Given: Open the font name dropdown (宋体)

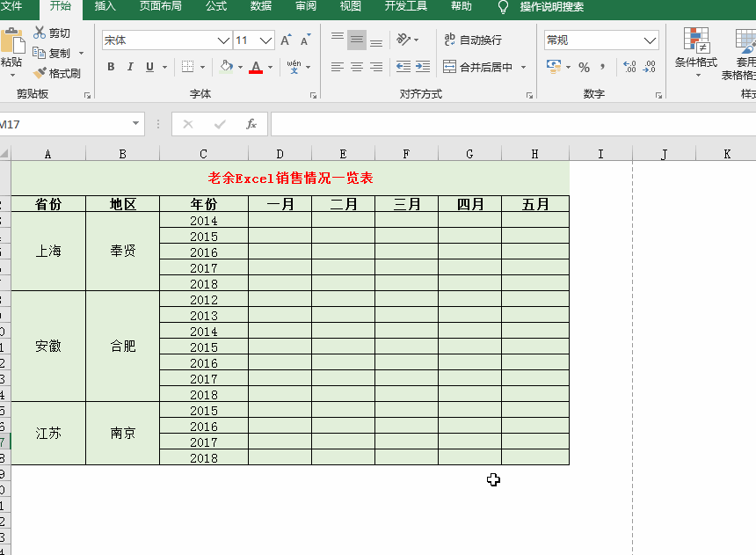Looking at the screenshot, I should point(223,40).
